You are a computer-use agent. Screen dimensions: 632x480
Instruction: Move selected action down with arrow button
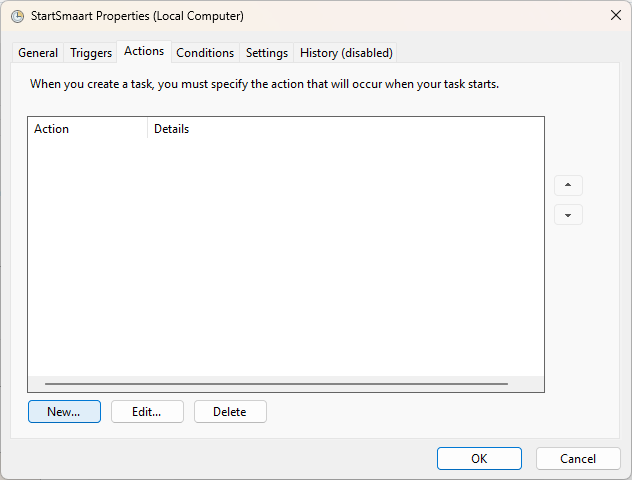pyautogui.click(x=568, y=215)
